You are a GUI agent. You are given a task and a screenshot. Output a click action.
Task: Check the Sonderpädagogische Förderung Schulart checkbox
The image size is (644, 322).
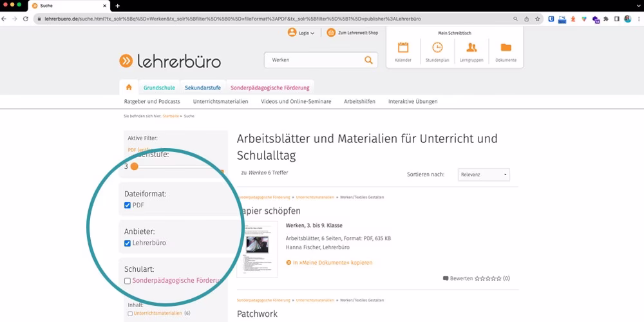click(x=128, y=281)
